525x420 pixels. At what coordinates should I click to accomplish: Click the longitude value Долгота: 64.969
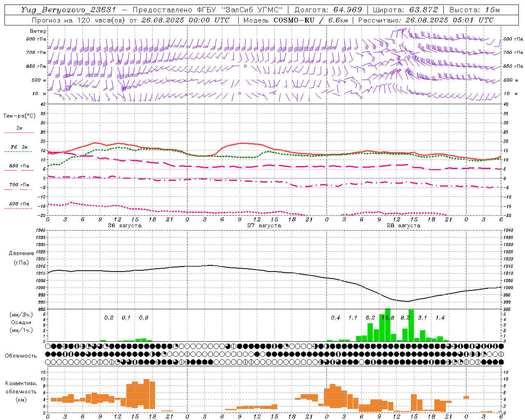point(328,10)
